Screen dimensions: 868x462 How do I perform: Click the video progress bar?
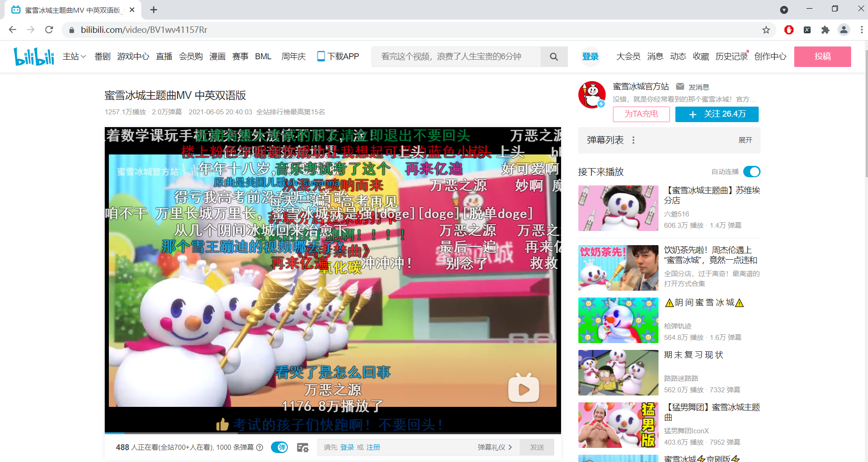(332, 433)
